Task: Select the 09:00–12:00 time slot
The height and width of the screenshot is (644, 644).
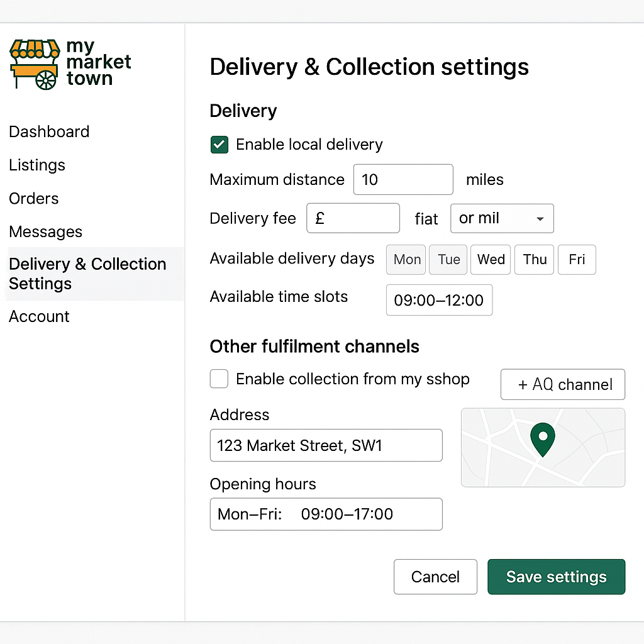Action: click(x=439, y=300)
